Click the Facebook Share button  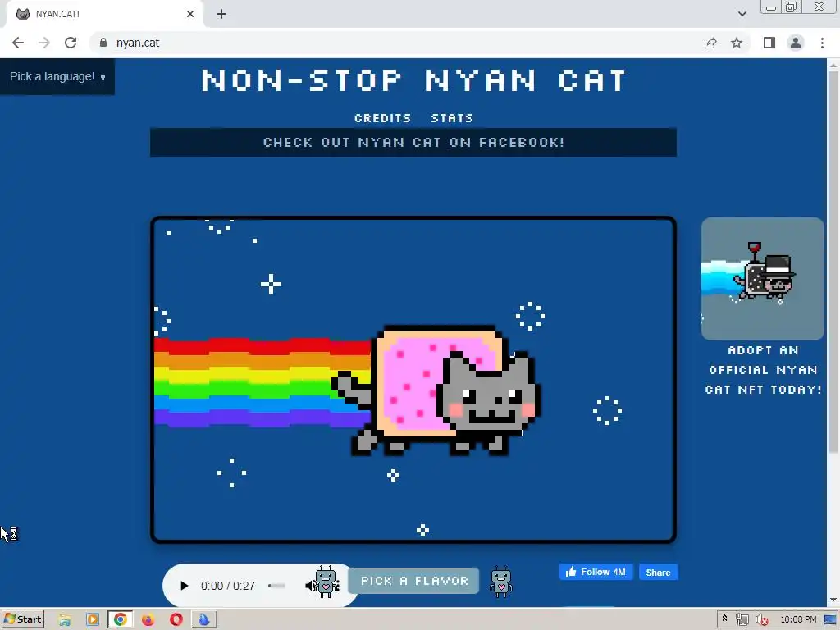[659, 572]
